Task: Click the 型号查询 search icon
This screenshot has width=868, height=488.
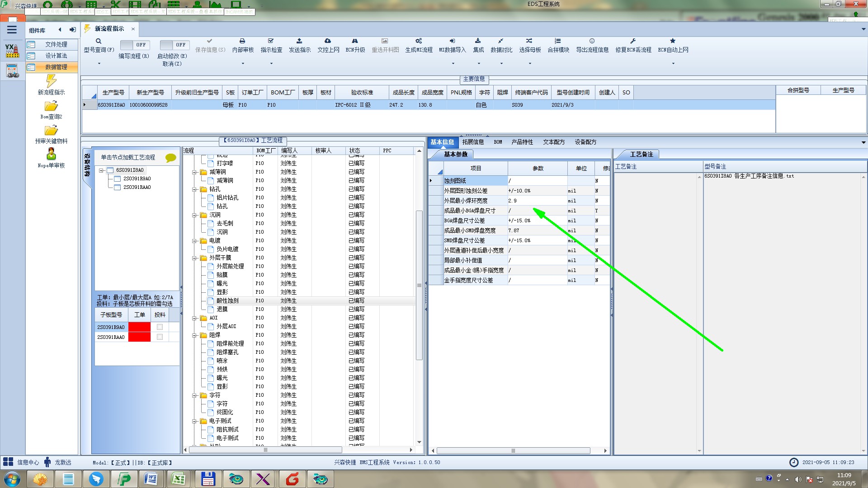Action: coord(98,41)
